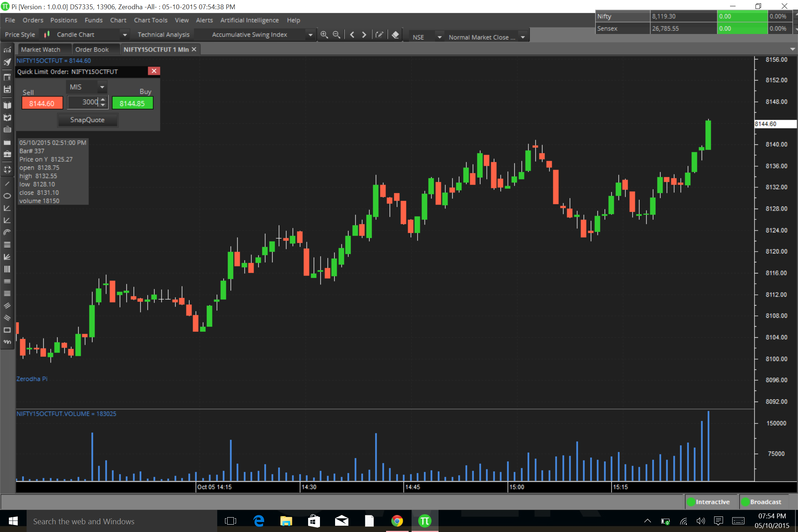Click the left chevron chart scroll icon

[x=352, y=35]
